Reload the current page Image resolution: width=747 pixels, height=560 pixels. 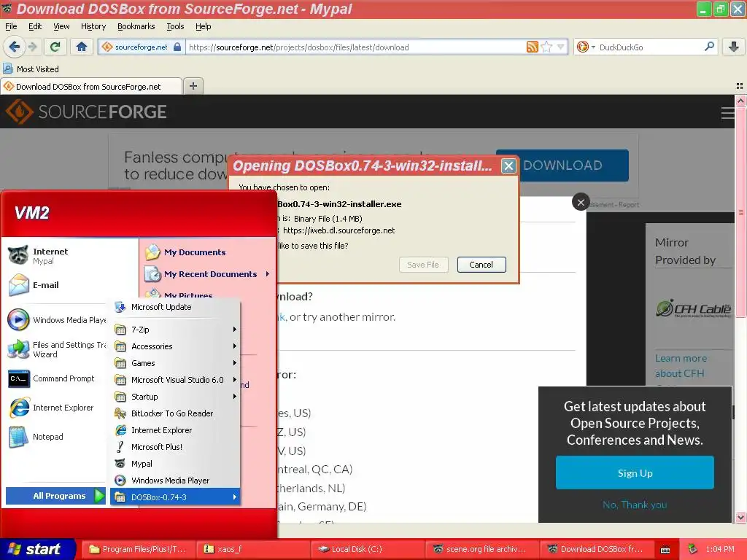click(x=55, y=47)
